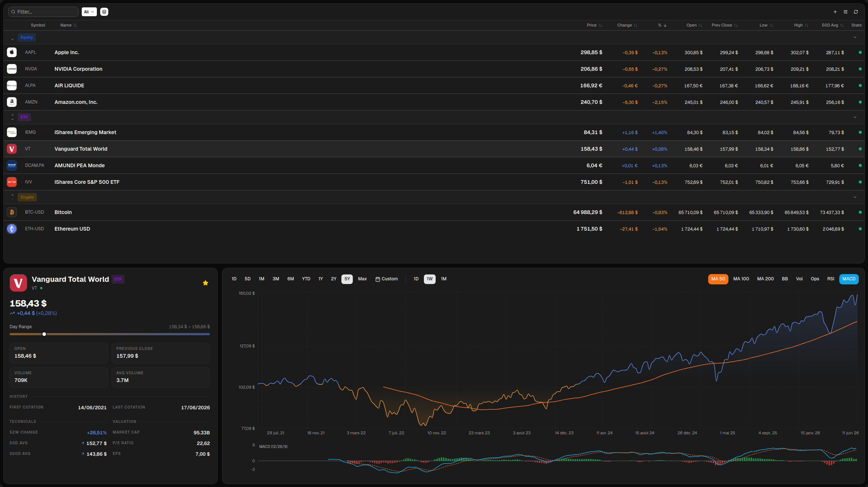Screen dimensions: 868x487
Task: Toggle the MACD indicator off
Action: (x=849, y=279)
